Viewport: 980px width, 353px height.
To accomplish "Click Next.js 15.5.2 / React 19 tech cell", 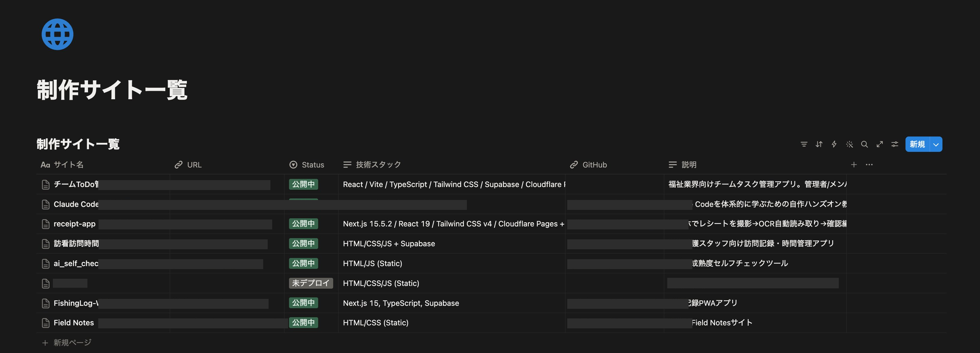I will [452, 224].
